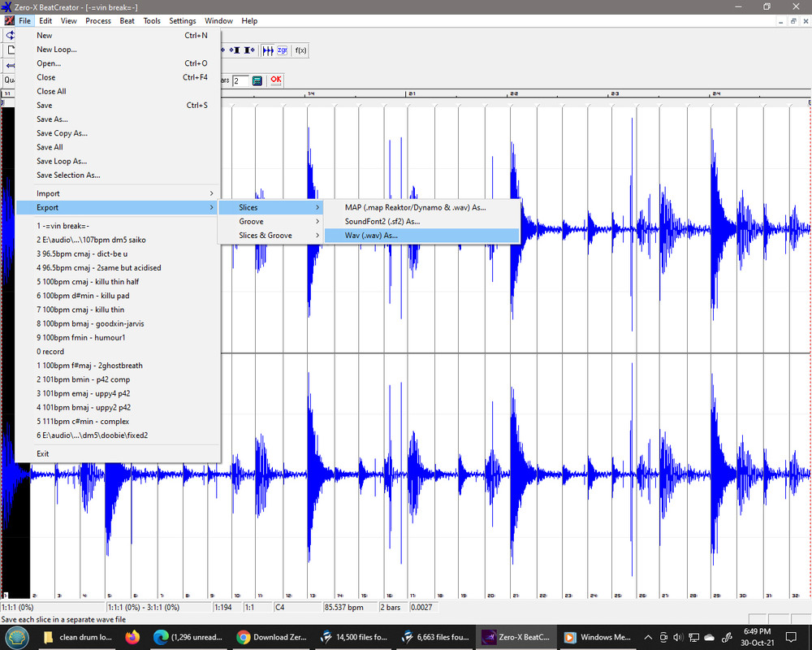Open the Edit menu
The image size is (812, 650).
coord(45,21)
